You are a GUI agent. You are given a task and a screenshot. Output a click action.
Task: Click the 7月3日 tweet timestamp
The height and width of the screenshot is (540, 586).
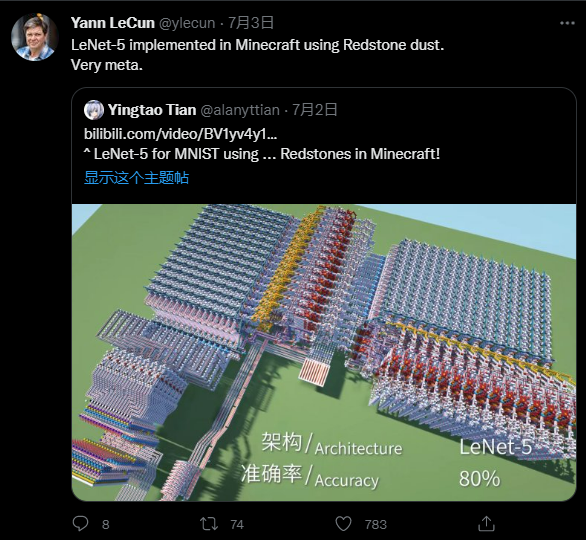[x=251, y=23]
